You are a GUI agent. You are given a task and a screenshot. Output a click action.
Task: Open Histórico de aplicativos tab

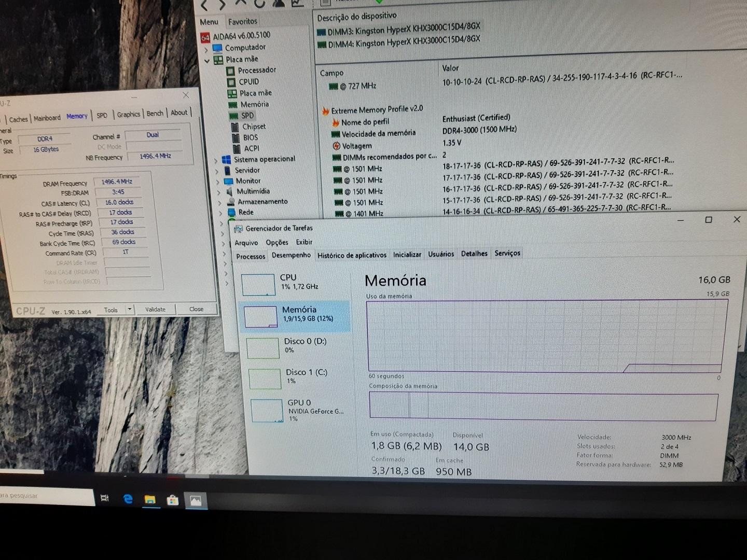(352, 255)
